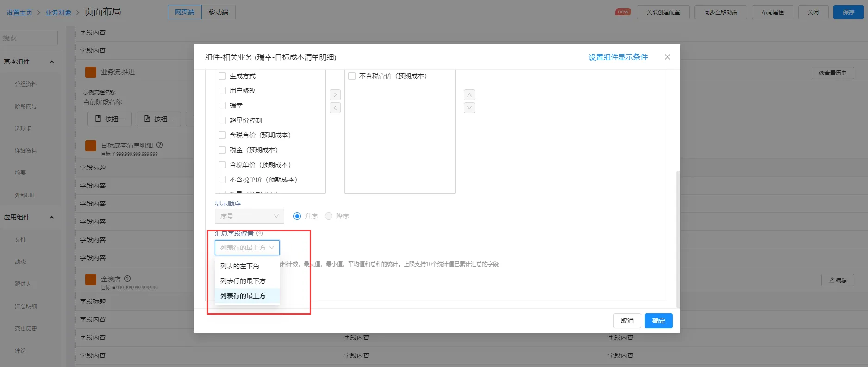Close the 组件-相关业务 dialog with X
Image resolution: width=868 pixels, height=367 pixels.
667,57
